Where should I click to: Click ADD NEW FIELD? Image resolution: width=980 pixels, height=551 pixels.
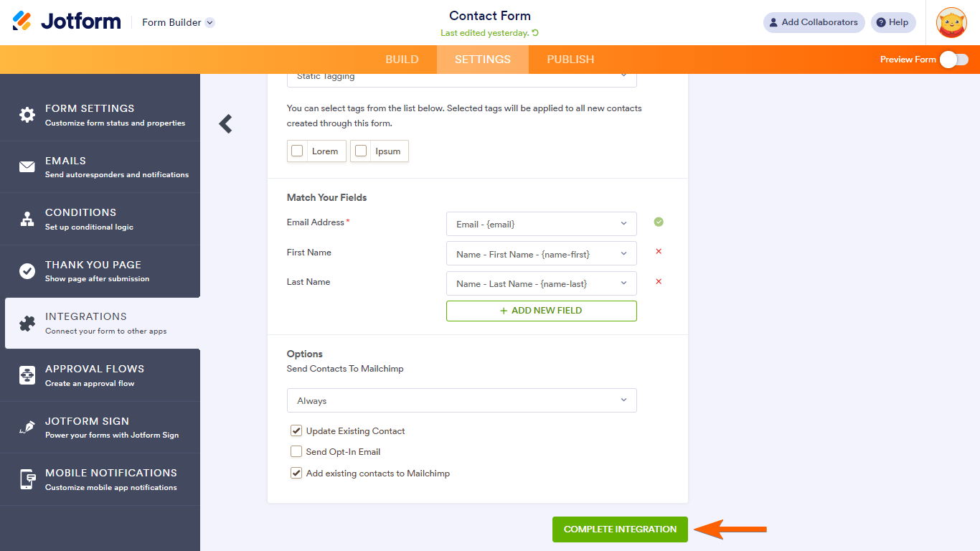pyautogui.click(x=541, y=311)
